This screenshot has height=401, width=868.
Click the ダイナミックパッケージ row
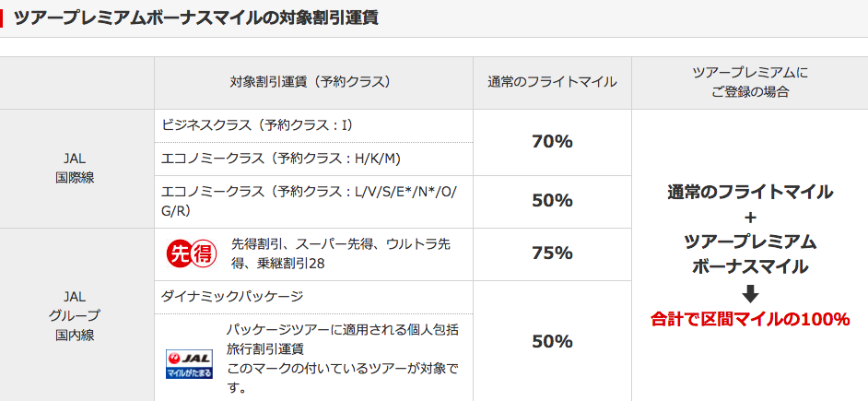tap(313, 297)
